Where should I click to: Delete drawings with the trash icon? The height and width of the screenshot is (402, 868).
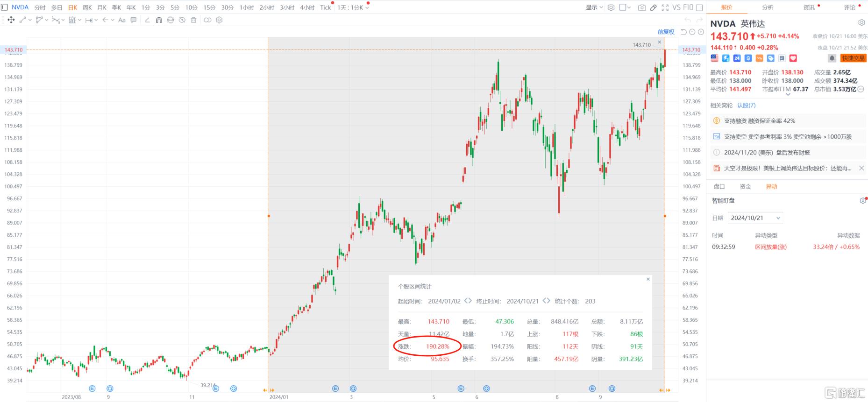click(x=193, y=20)
